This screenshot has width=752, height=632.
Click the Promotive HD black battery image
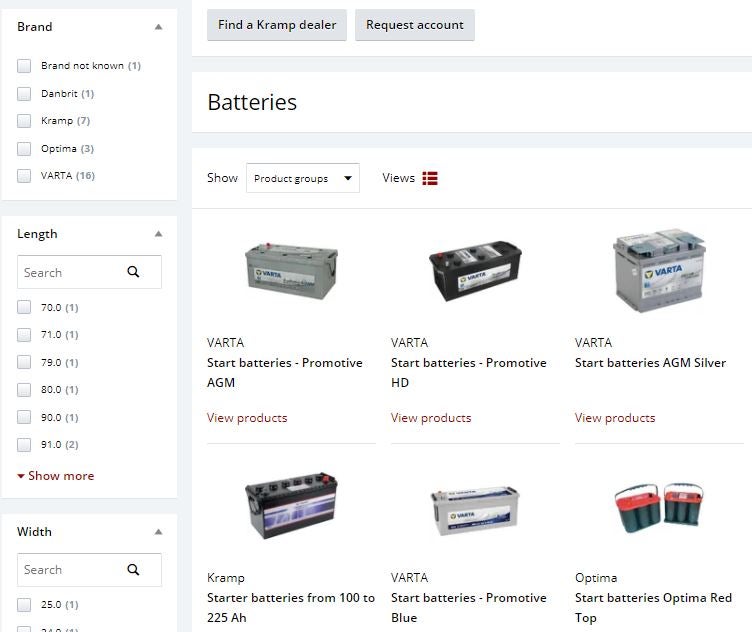pyautogui.click(x=475, y=271)
